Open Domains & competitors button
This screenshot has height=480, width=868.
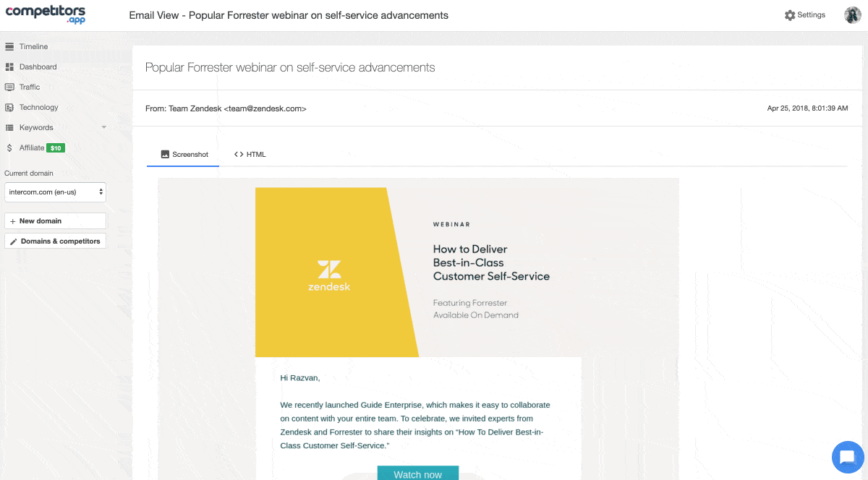(x=56, y=241)
